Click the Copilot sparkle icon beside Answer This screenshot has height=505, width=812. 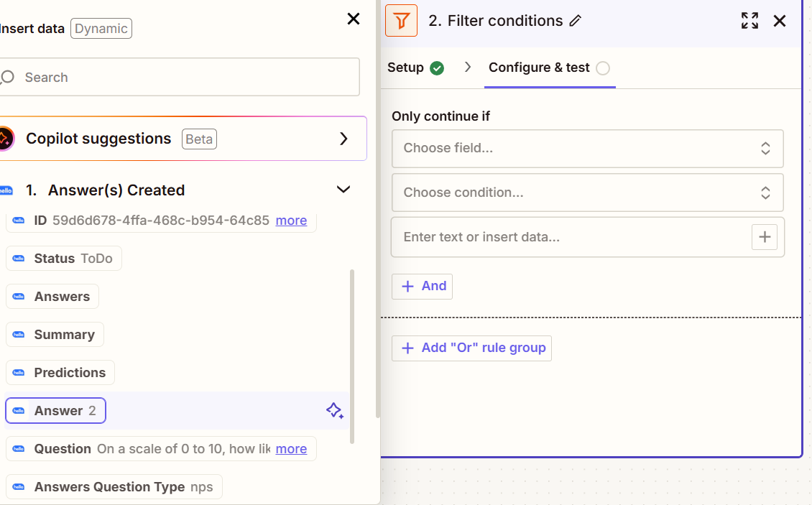click(x=334, y=411)
